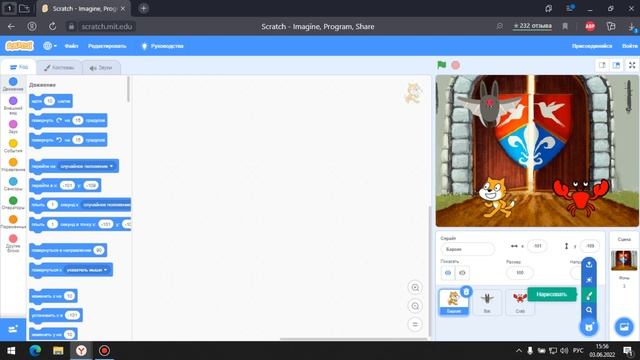
Task: Click the workspace horizontal scrollbar
Action: 353,339
